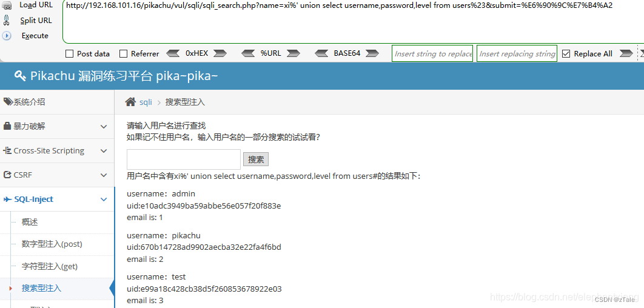The image size is (644, 308).
Task: Click right arrow beside %URL encode
Action: 293,53
